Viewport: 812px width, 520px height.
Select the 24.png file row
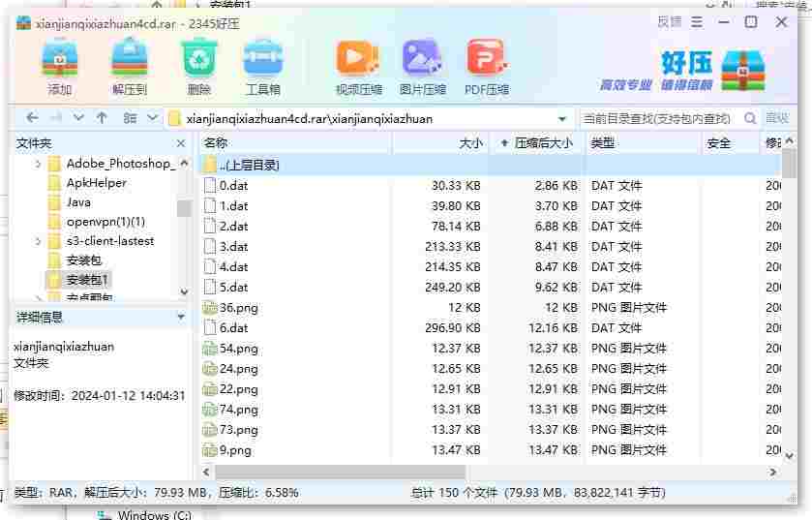click(x=491, y=369)
